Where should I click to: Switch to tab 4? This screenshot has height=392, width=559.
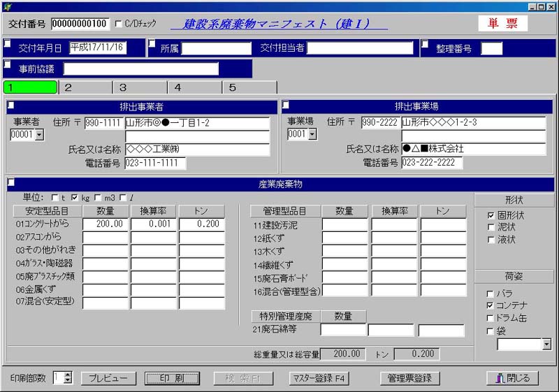coord(195,87)
